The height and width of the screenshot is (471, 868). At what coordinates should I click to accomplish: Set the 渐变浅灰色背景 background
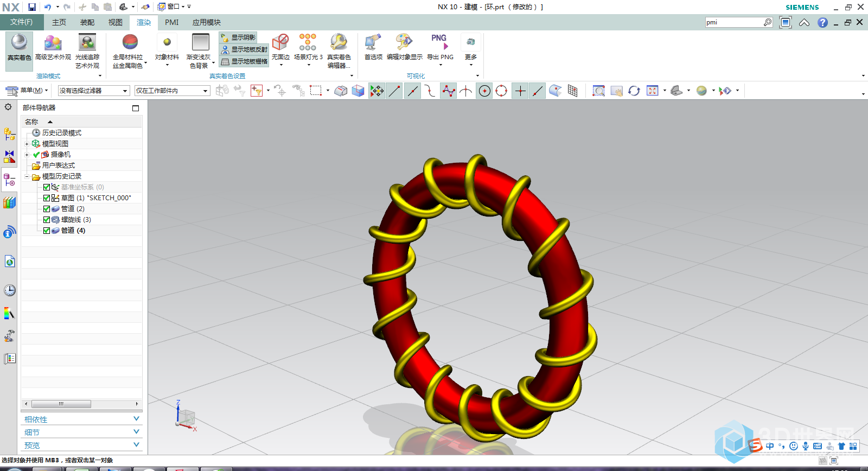point(200,52)
